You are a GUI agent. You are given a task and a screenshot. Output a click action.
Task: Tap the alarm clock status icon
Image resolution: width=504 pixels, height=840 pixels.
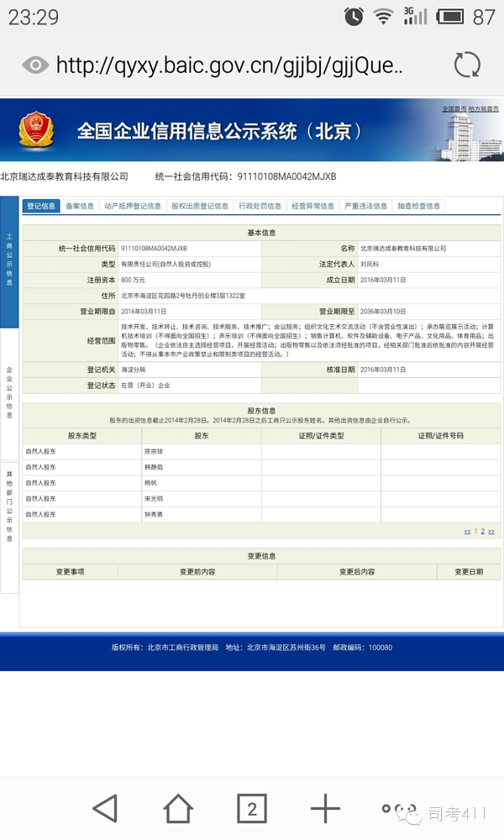pos(354,17)
